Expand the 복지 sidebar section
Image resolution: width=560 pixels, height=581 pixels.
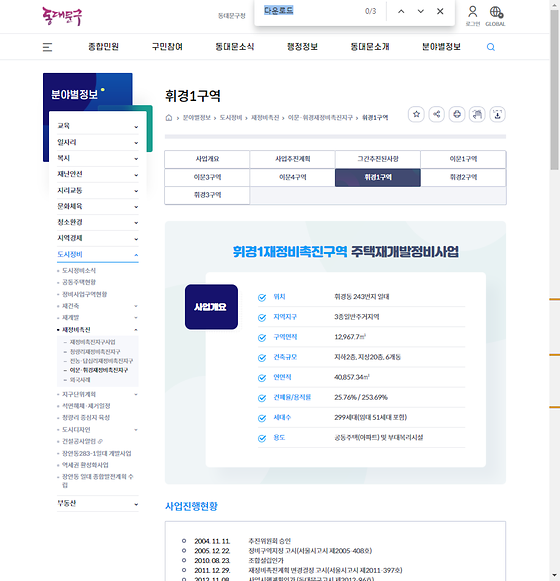(98, 158)
